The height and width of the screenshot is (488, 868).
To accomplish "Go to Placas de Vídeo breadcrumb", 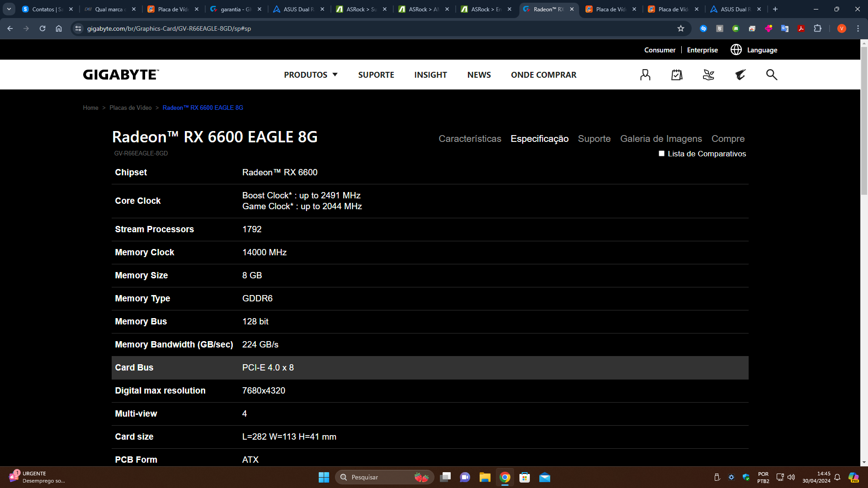I will 130,108.
